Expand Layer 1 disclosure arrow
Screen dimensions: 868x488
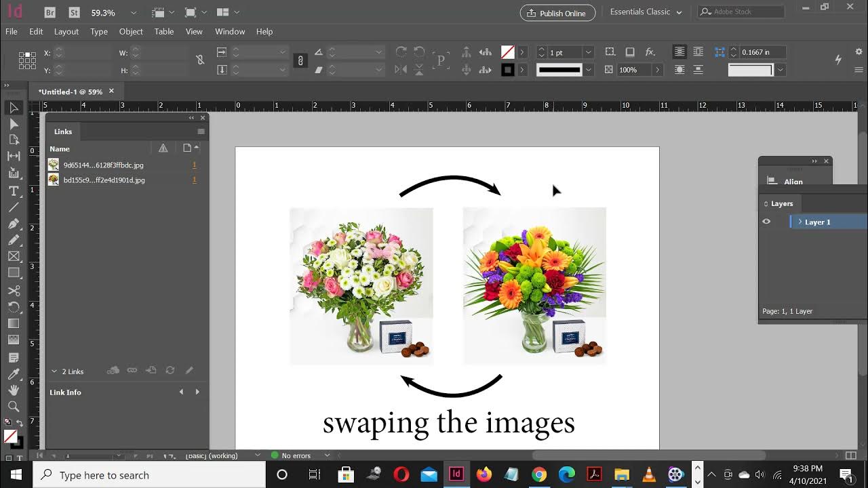[800, 222]
